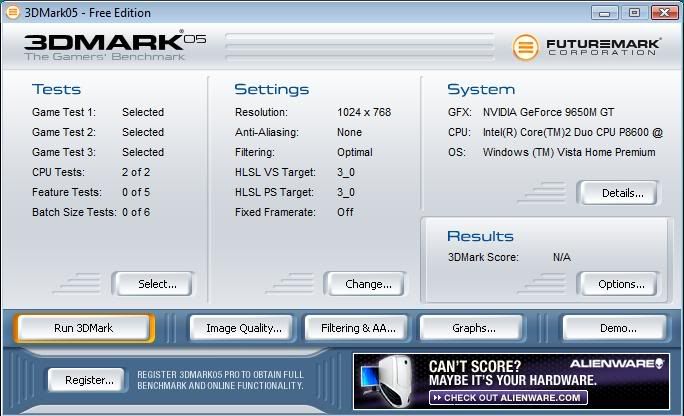Click the 'Feature Tests:' value '0 of 5'

tap(136, 192)
